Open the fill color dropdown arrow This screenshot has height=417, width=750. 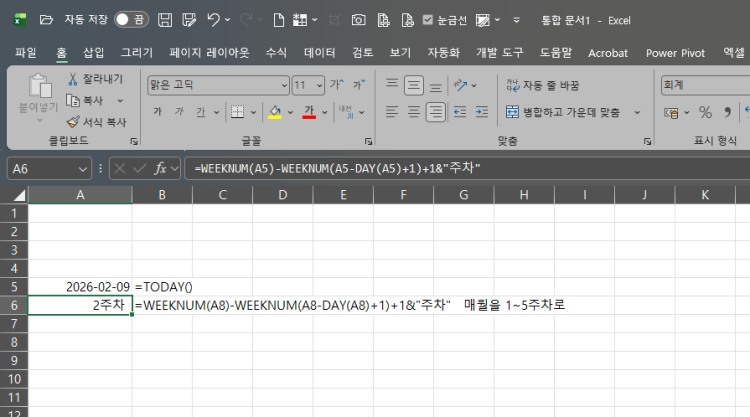click(x=290, y=112)
